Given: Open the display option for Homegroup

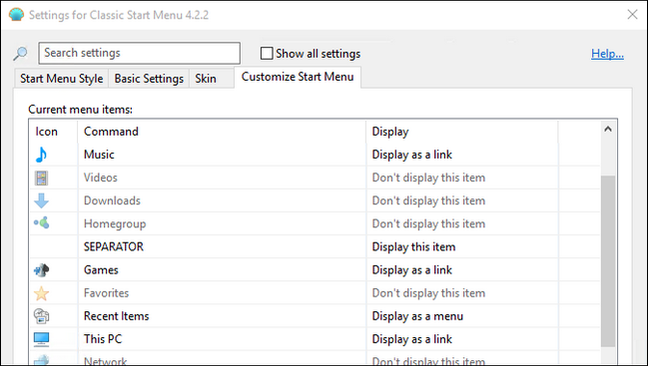Looking at the screenshot, I should pos(429,224).
